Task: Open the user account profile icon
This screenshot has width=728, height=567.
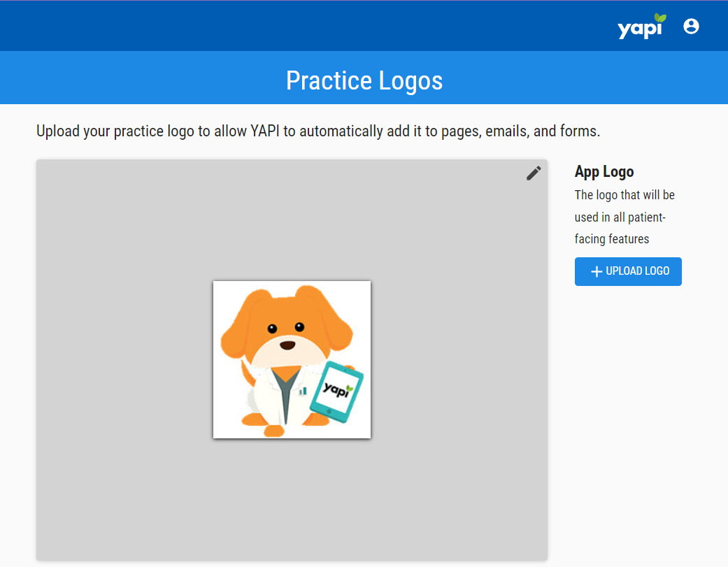Action: click(691, 26)
